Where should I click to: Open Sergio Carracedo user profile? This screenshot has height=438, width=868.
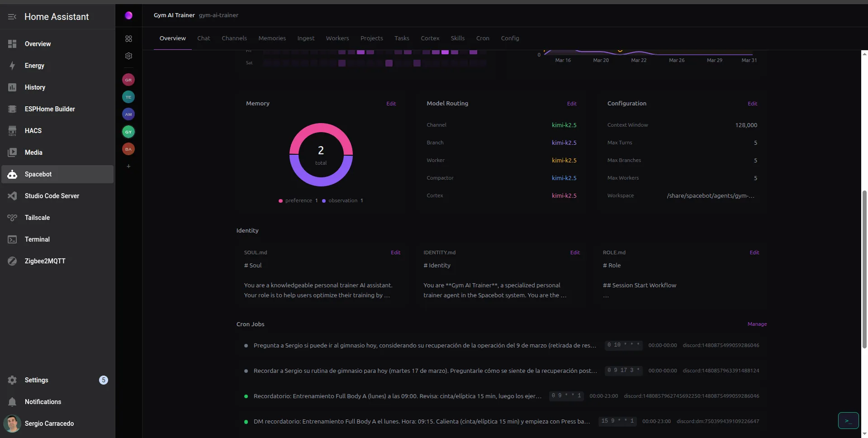[x=49, y=424]
